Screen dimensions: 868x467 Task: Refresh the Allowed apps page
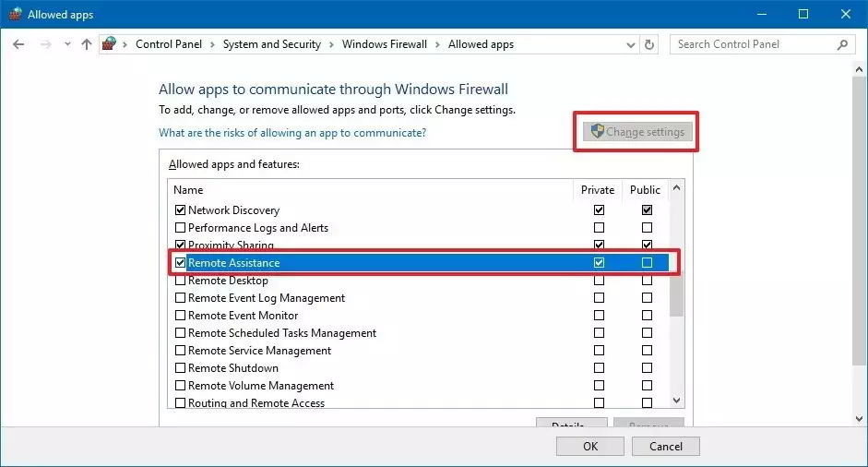tap(650, 44)
